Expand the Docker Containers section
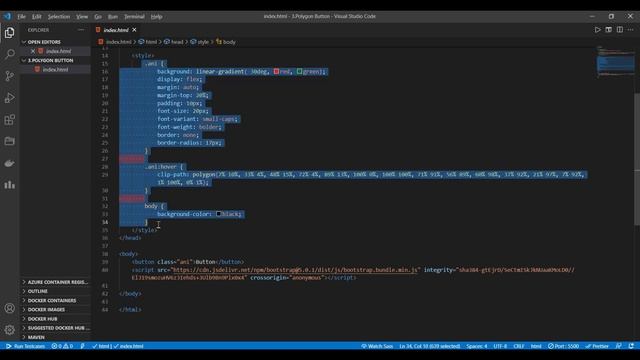 point(55,300)
